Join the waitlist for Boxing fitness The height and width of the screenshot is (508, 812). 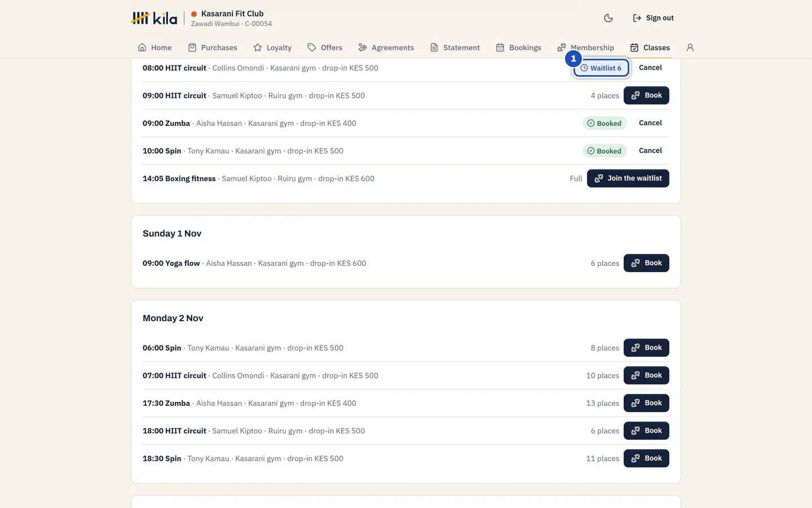(628, 178)
